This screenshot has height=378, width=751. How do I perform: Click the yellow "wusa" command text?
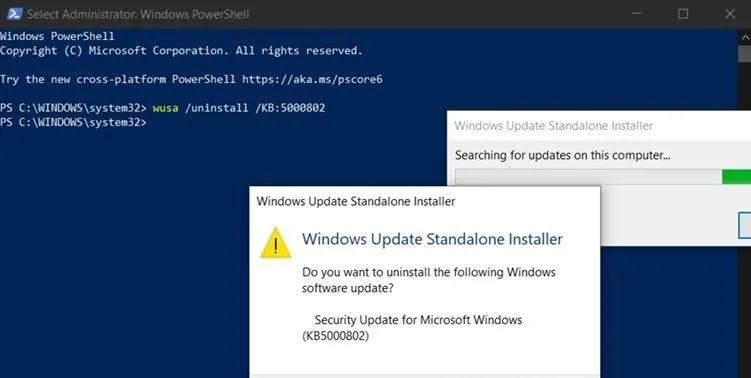[x=166, y=108]
